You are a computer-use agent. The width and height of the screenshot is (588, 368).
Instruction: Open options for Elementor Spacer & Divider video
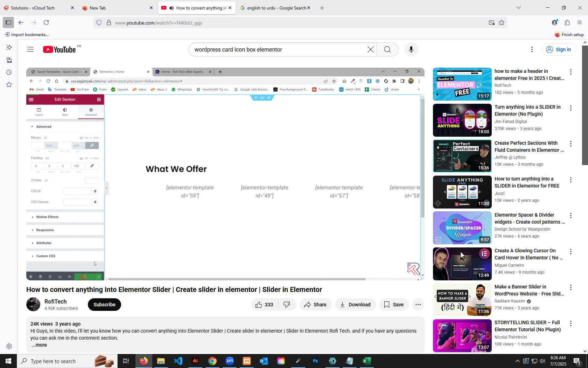571,216
